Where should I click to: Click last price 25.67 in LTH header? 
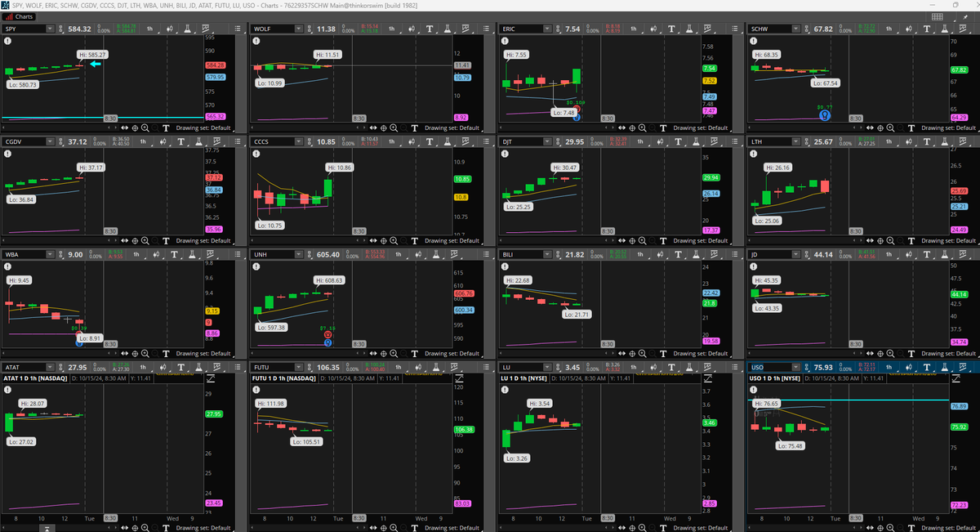(823, 141)
